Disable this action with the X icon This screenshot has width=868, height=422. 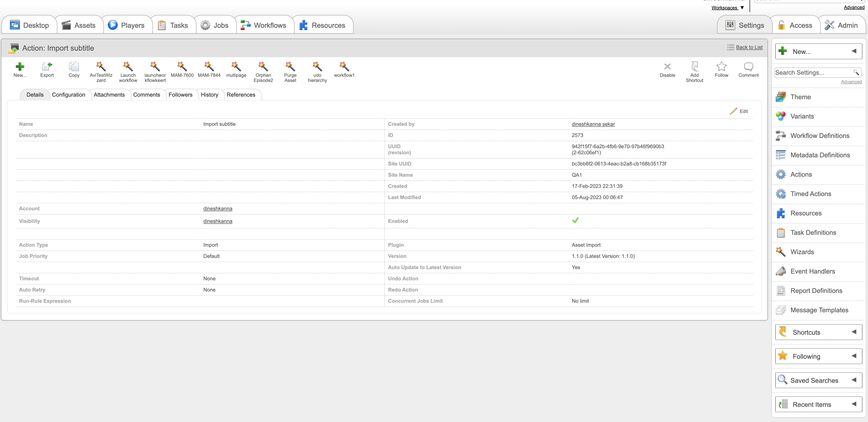tap(667, 67)
